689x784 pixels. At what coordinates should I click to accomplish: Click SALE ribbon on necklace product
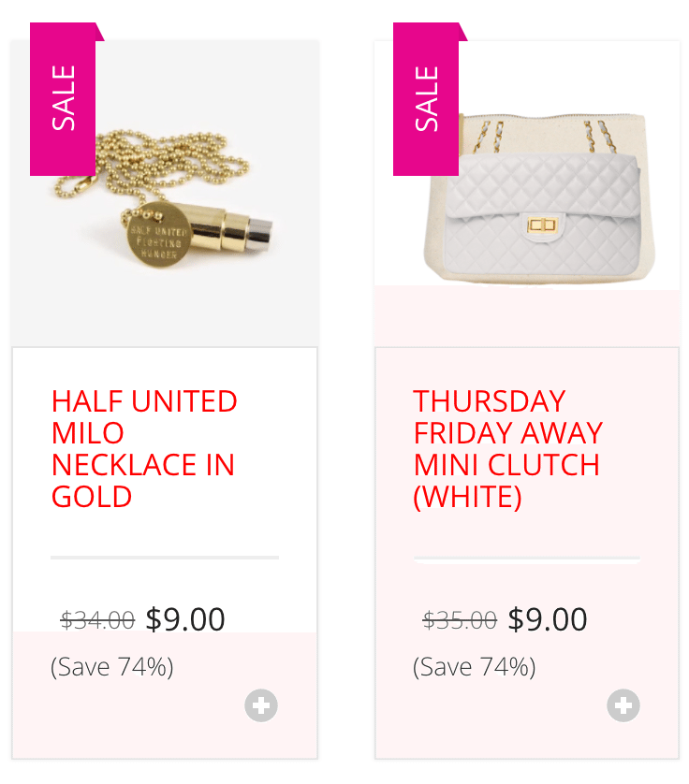(63, 99)
